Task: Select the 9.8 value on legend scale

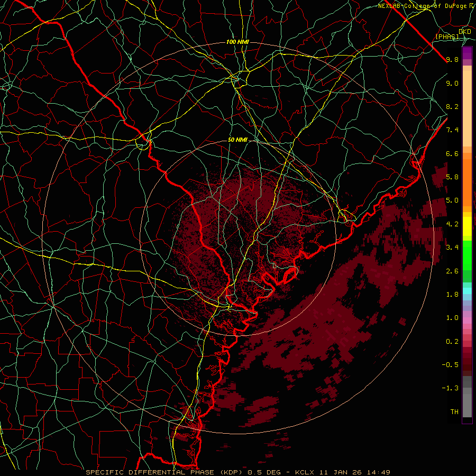Action: click(452, 59)
